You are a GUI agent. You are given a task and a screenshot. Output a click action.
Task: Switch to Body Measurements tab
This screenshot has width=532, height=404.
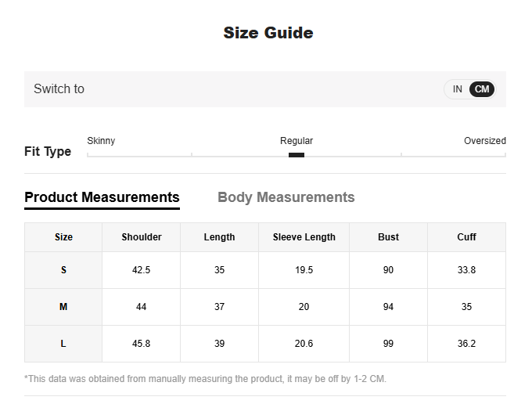286,197
